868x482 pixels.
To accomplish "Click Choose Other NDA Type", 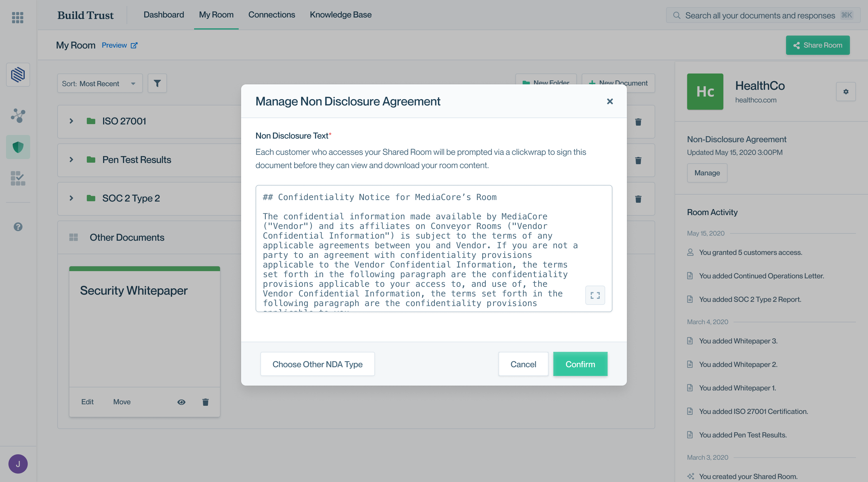I will [317, 364].
